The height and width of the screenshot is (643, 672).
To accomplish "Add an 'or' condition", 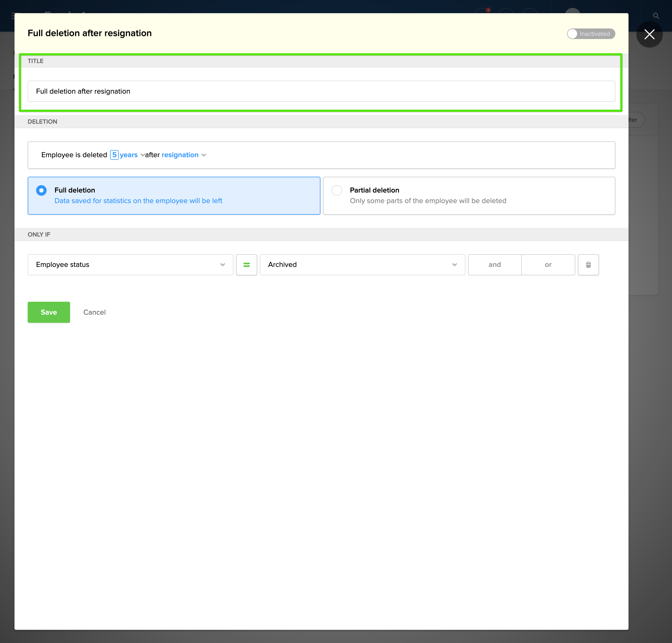I will (x=548, y=265).
